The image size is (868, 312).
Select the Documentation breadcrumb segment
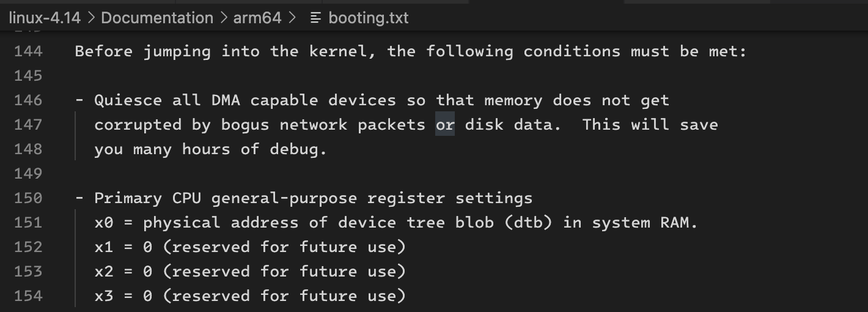point(157,18)
